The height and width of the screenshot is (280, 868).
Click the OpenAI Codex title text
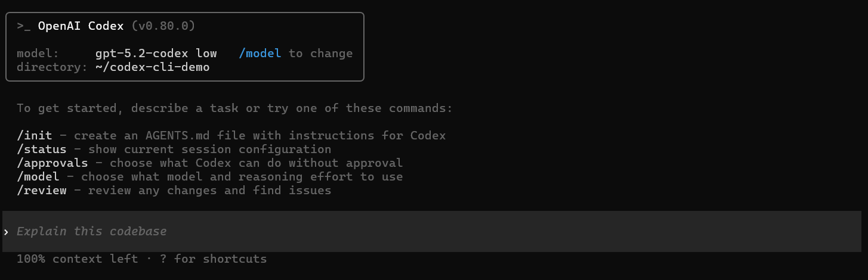point(81,26)
